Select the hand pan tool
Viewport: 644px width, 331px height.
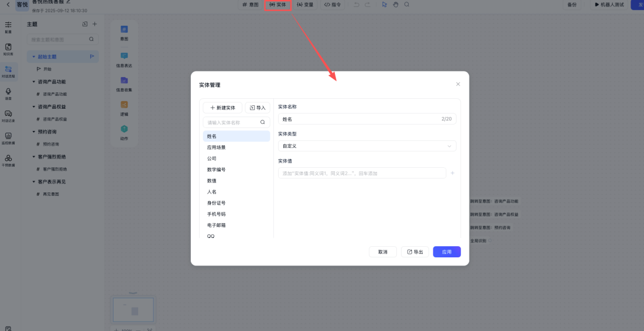tap(396, 5)
